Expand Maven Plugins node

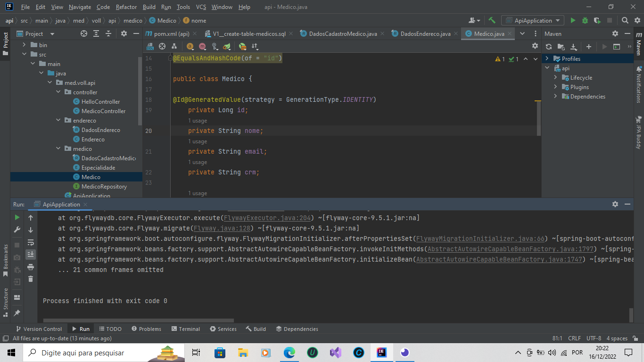(555, 87)
